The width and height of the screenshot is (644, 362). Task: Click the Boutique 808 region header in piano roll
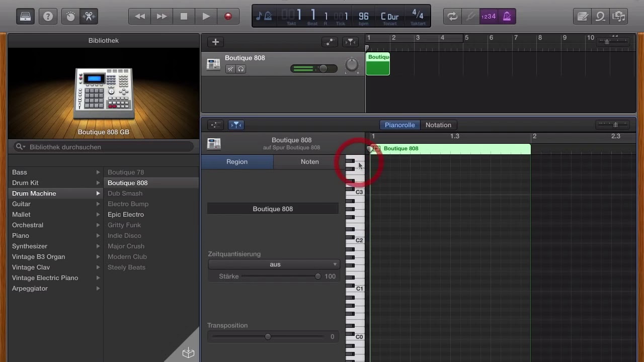tap(451, 149)
